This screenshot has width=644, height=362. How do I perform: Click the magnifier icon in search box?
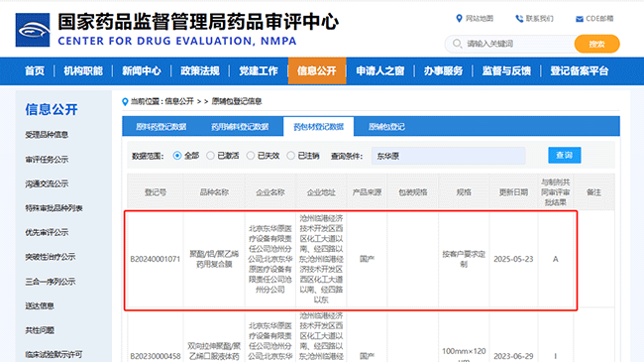[457, 44]
